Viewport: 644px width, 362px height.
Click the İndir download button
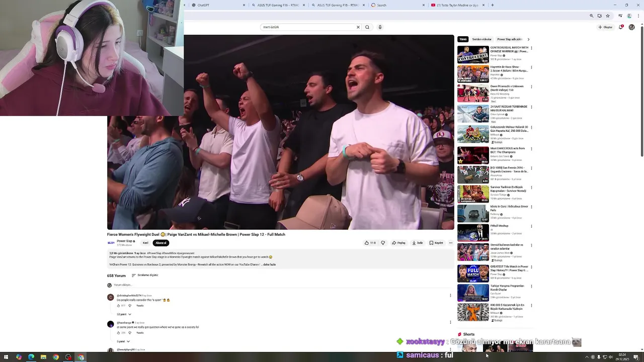(418, 243)
